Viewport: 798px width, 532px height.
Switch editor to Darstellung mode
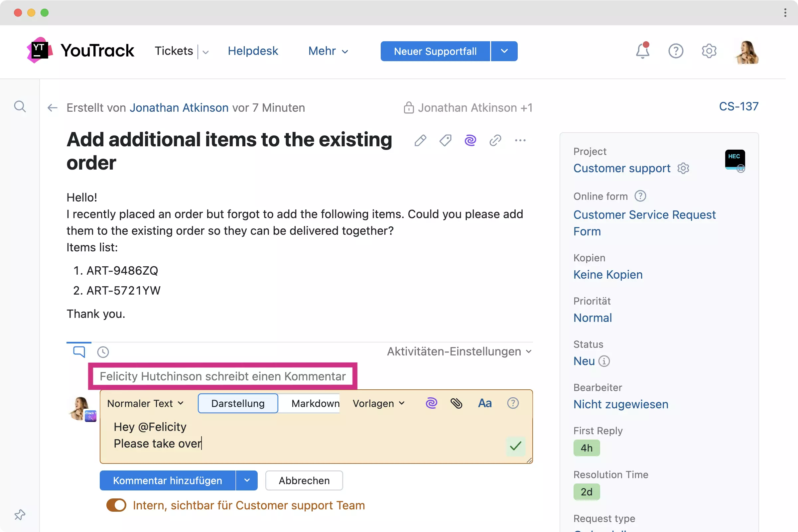(238, 403)
